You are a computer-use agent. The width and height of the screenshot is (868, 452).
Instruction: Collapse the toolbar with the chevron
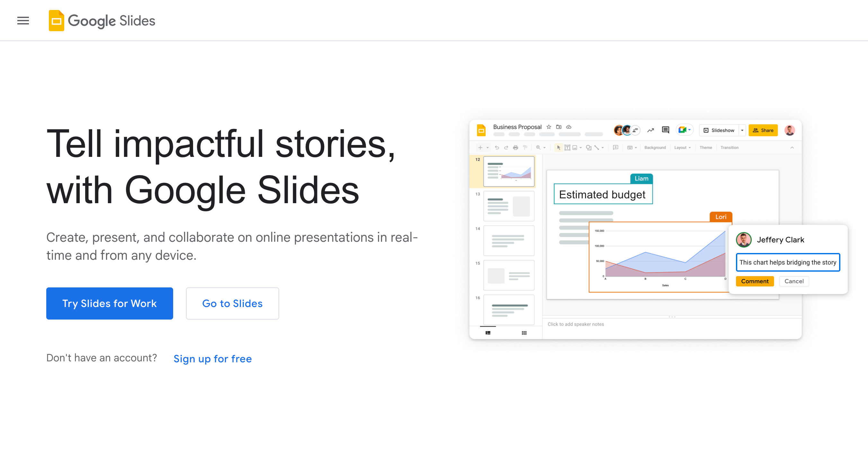[x=792, y=148]
